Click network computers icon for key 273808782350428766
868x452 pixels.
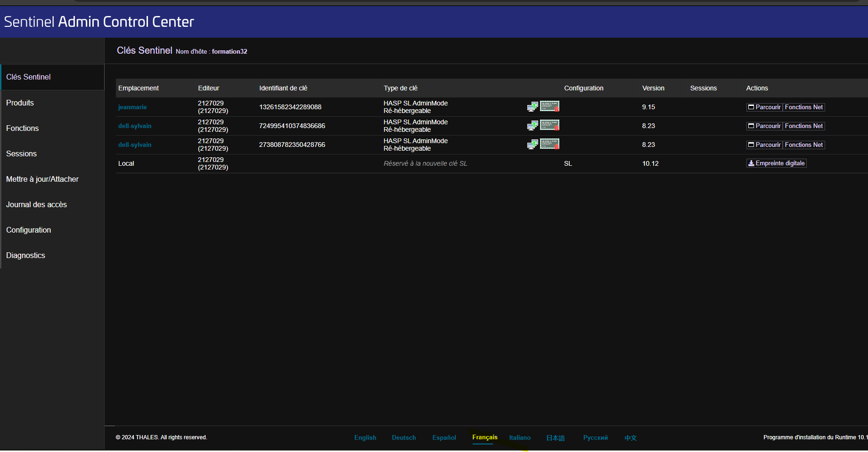pos(532,145)
